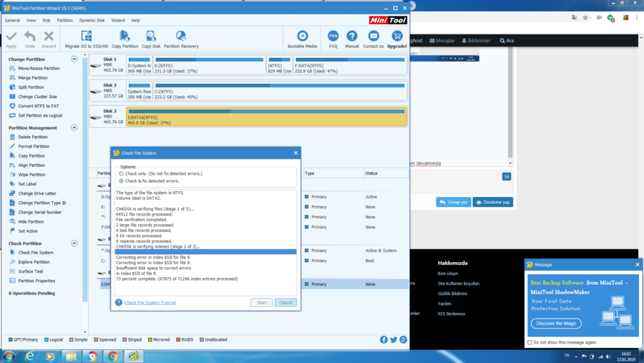Collapse the Change Partition section
The height and width of the screenshot is (363, 644).
pyautogui.click(x=74, y=59)
